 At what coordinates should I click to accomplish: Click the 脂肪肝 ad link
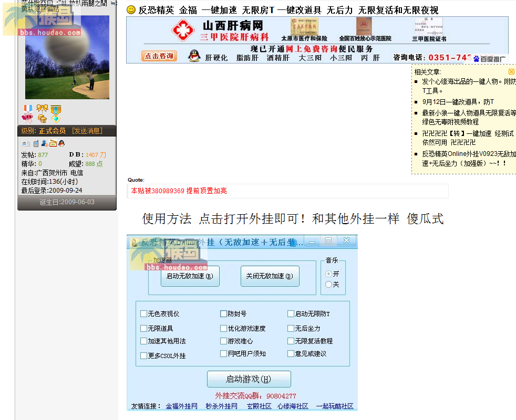pyautogui.click(x=247, y=58)
